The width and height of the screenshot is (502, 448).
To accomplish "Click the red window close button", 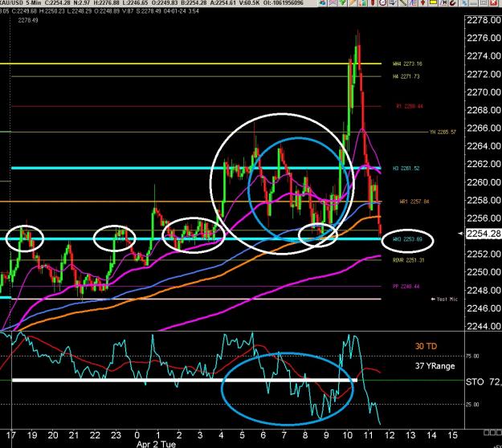I will coord(494,3).
